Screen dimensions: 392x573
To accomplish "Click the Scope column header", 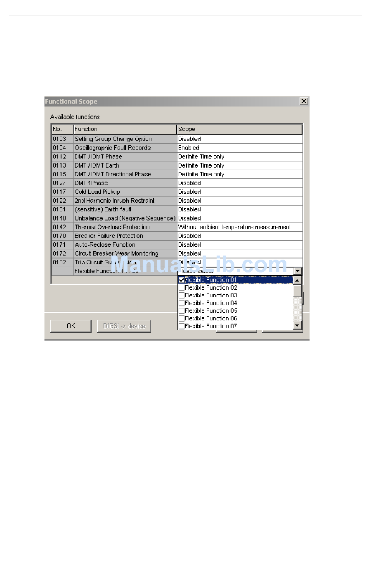I will pyautogui.click(x=240, y=129).
